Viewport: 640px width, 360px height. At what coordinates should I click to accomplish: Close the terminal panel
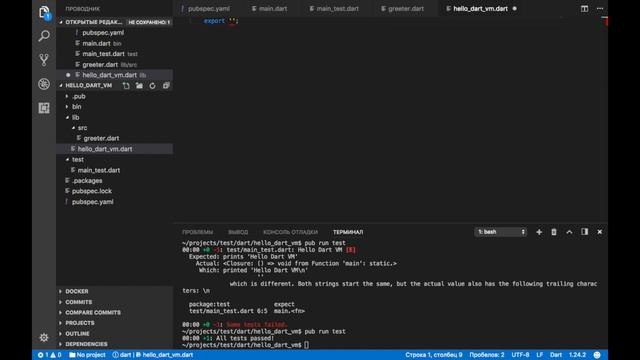click(600, 232)
